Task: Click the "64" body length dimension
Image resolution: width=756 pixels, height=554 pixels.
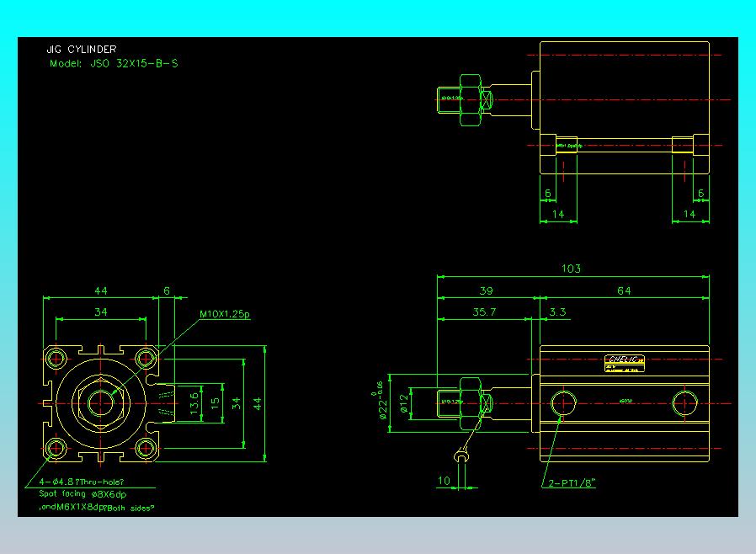Action: 624,290
